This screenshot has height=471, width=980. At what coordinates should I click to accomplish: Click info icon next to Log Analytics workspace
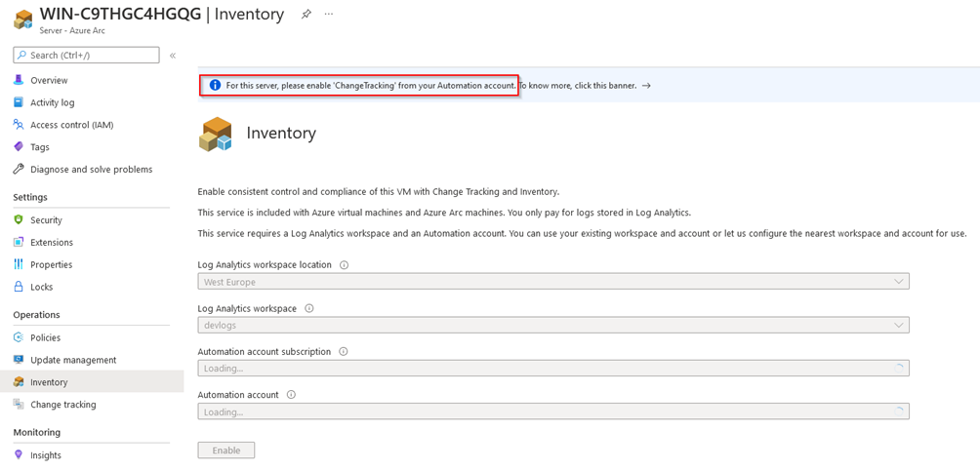[x=308, y=308]
